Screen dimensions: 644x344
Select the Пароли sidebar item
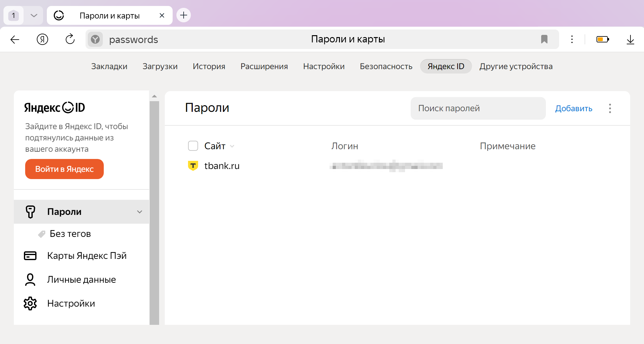click(x=81, y=212)
